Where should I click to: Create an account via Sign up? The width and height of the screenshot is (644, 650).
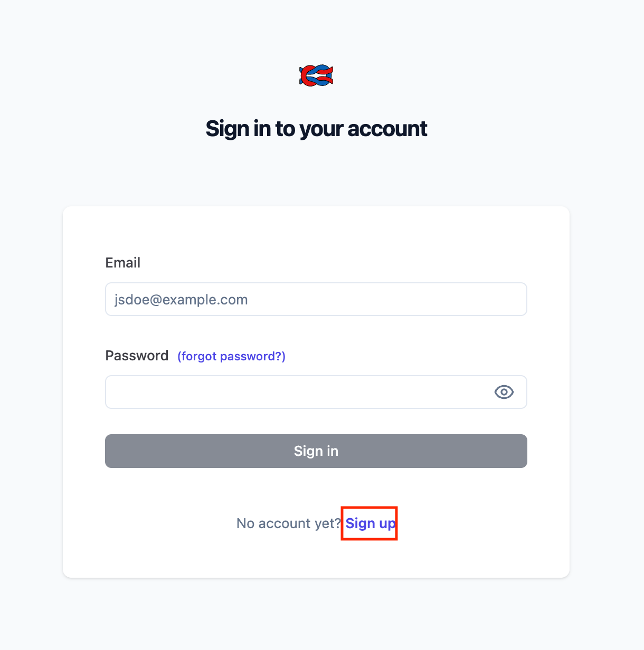coord(370,523)
